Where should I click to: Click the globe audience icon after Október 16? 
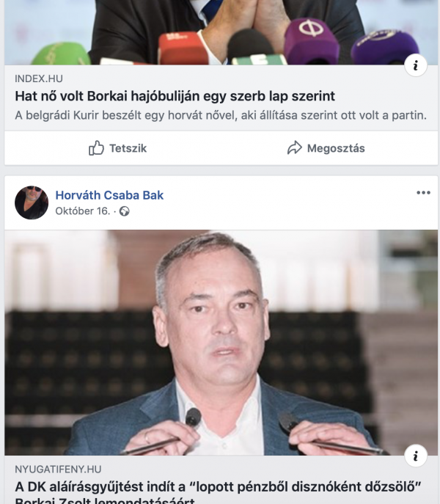(x=125, y=211)
